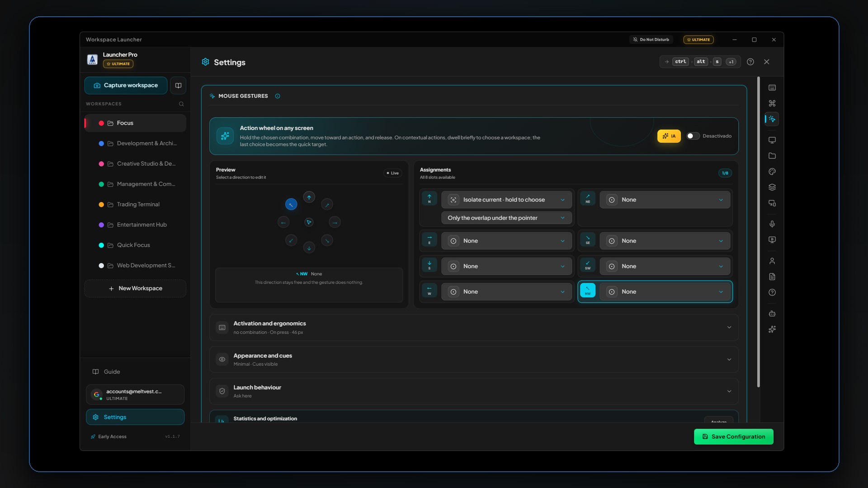Open the SW slot None dropdown
Viewport: 868px width, 488px height.
click(x=665, y=266)
